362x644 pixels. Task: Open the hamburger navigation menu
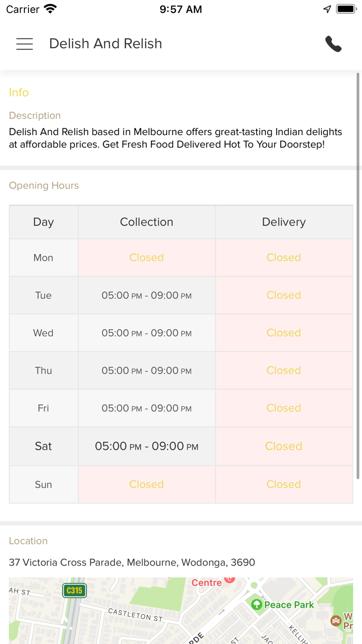click(24, 44)
